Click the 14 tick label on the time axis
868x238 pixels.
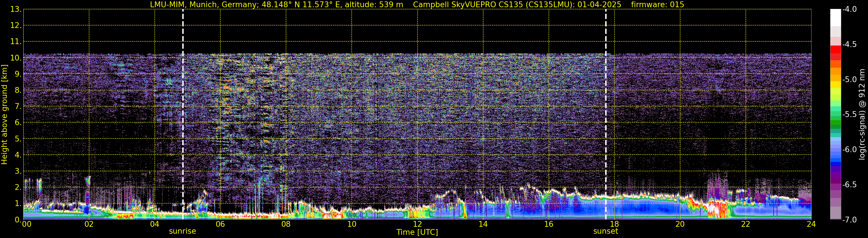click(x=483, y=224)
